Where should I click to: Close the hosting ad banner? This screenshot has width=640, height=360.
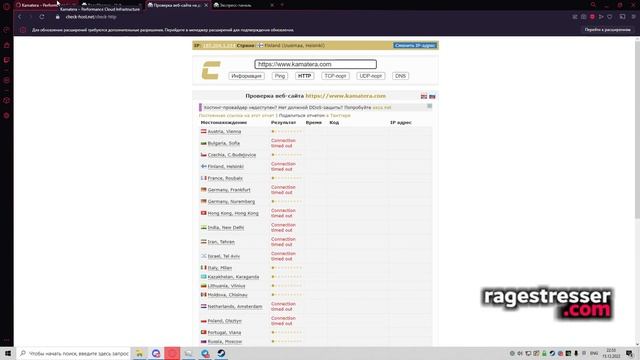(x=429, y=106)
